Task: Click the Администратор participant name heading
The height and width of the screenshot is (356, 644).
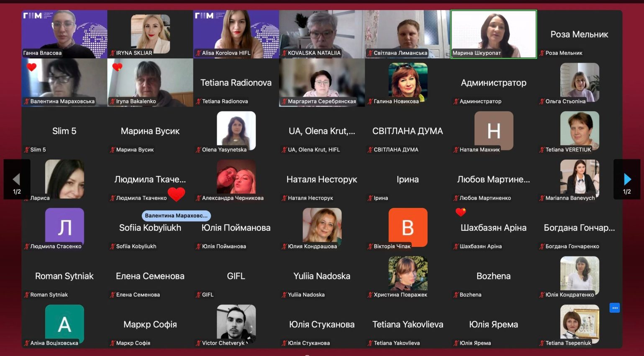Action: tap(493, 83)
